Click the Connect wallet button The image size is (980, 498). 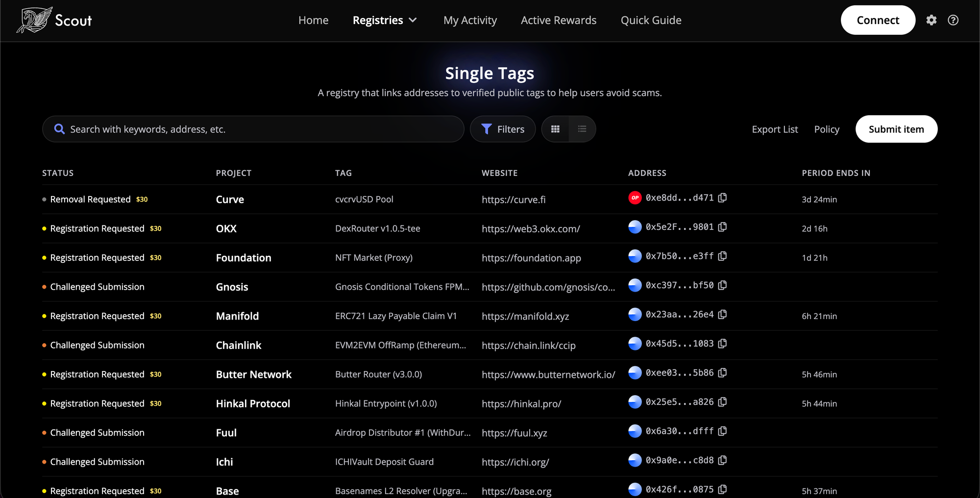[x=878, y=20]
